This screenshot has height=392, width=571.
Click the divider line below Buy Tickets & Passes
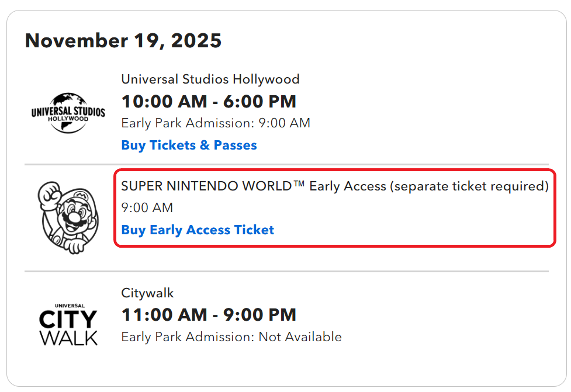286,165
